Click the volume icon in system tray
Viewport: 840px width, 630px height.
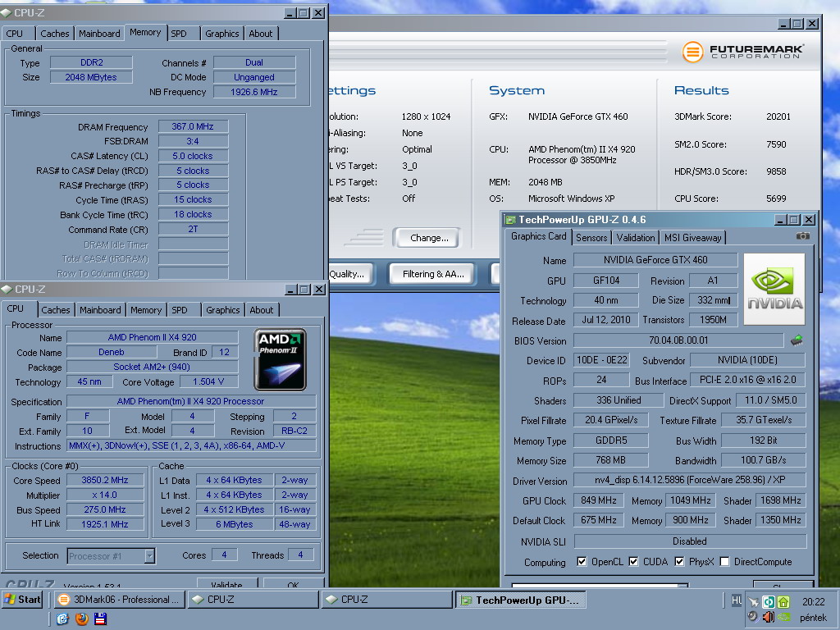[768, 617]
